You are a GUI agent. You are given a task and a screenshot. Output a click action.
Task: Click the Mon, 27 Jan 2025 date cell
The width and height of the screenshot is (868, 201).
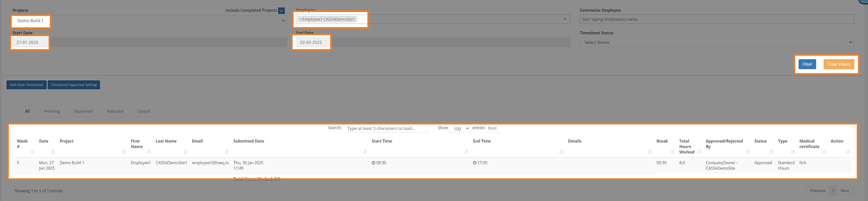click(46, 165)
